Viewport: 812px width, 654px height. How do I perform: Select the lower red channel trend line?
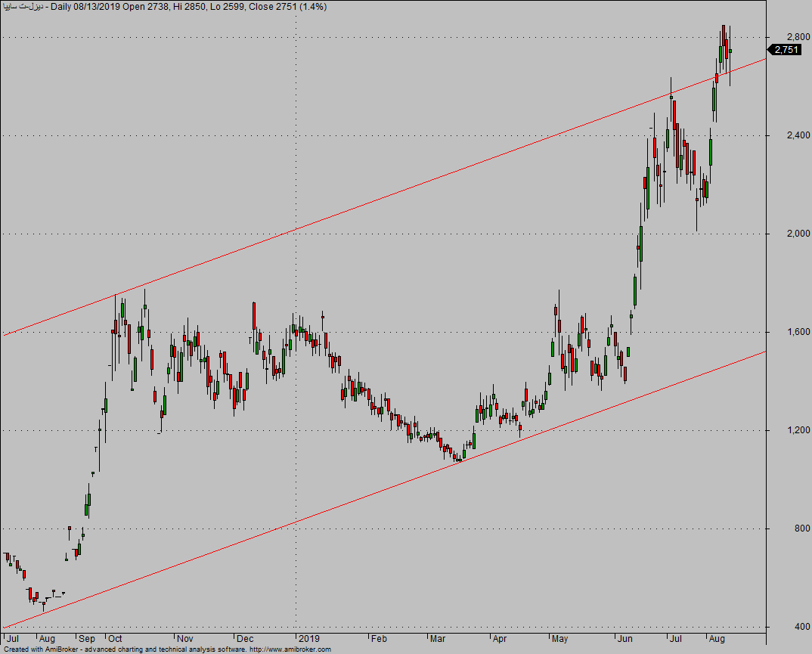tap(384, 490)
